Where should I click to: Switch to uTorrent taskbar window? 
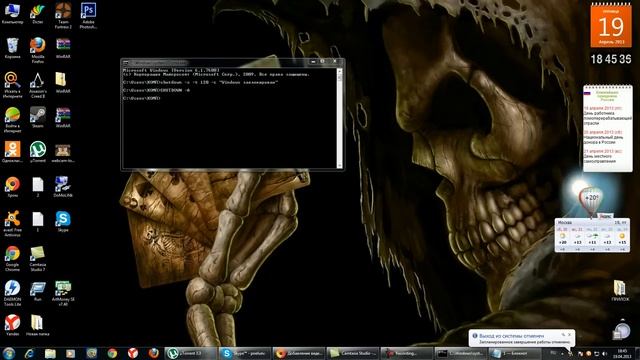(x=191, y=353)
